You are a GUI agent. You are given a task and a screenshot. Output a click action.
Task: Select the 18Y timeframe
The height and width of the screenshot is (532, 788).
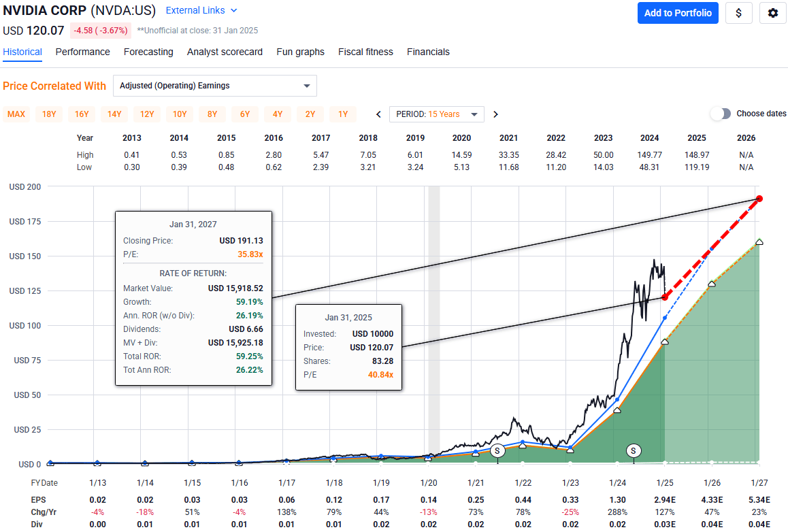[x=48, y=114]
